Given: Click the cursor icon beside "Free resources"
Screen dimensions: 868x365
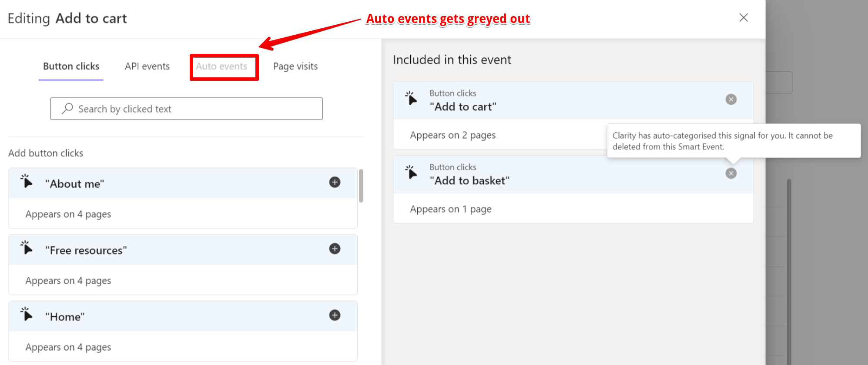Looking at the screenshot, I should click(x=27, y=248).
